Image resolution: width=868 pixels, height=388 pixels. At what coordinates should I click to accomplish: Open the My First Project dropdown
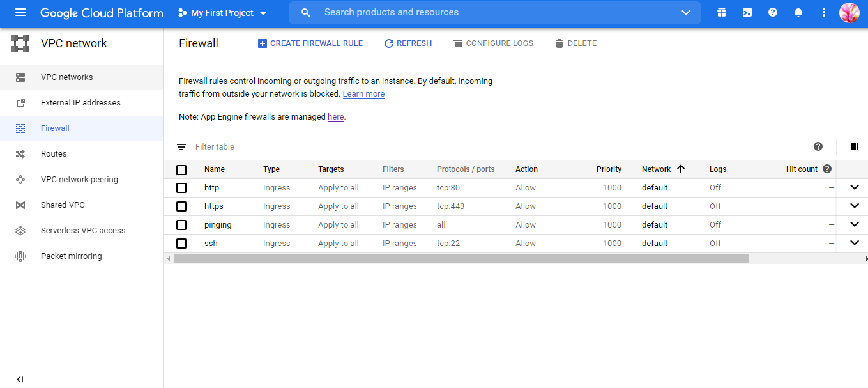(x=222, y=13)
